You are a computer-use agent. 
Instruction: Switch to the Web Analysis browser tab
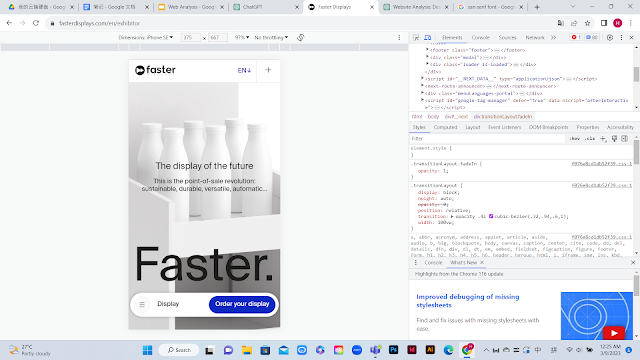190,7
